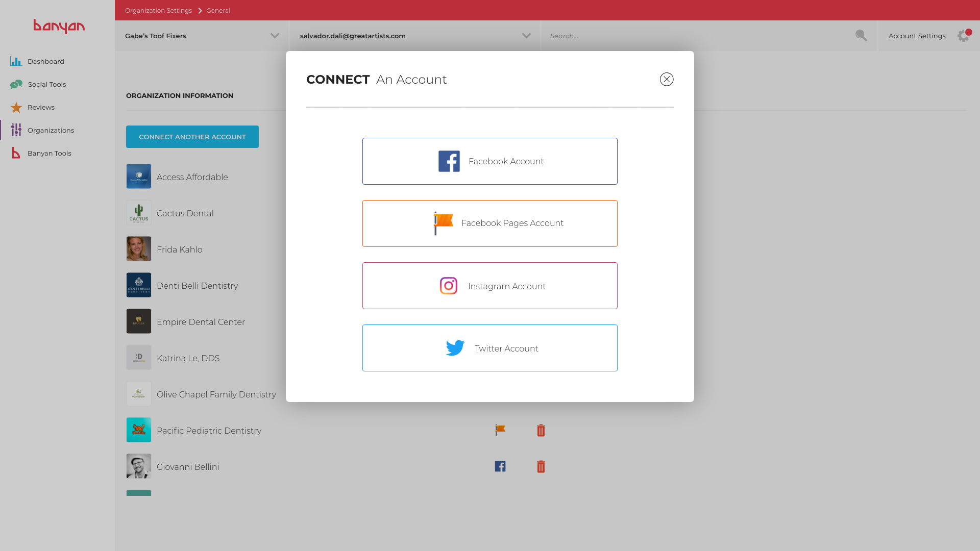Click the Banyan logo
The image size is (980, 551).
click(59, 27)
